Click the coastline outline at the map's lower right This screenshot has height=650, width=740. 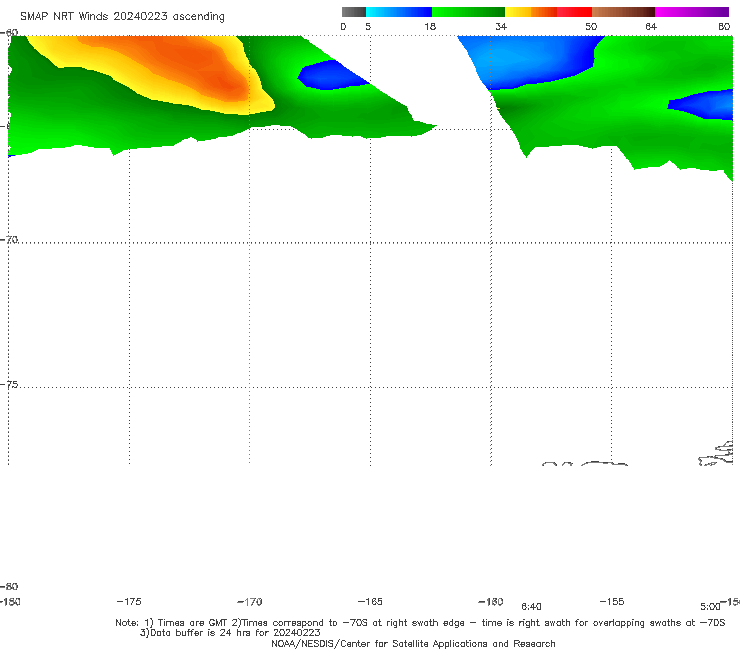[x=716, y=454]
